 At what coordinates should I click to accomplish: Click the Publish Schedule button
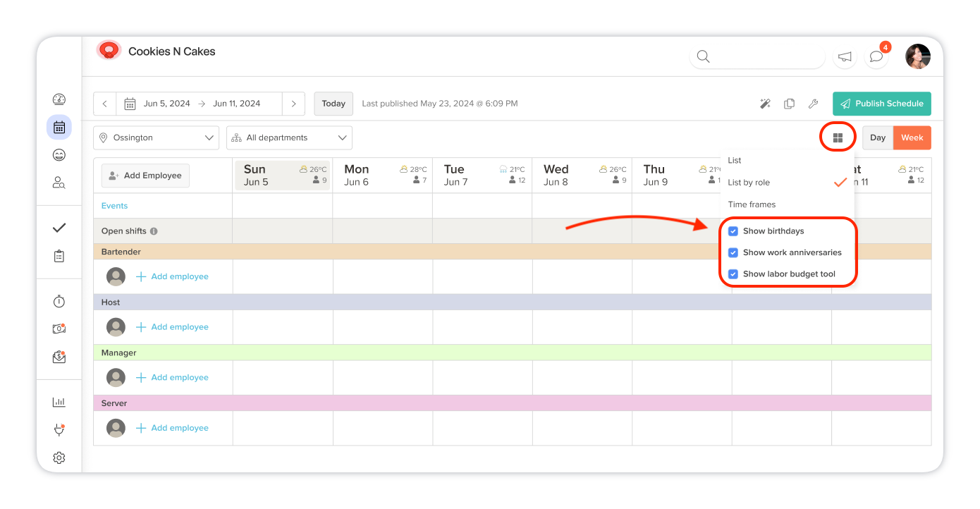click(x=881, y=104)
